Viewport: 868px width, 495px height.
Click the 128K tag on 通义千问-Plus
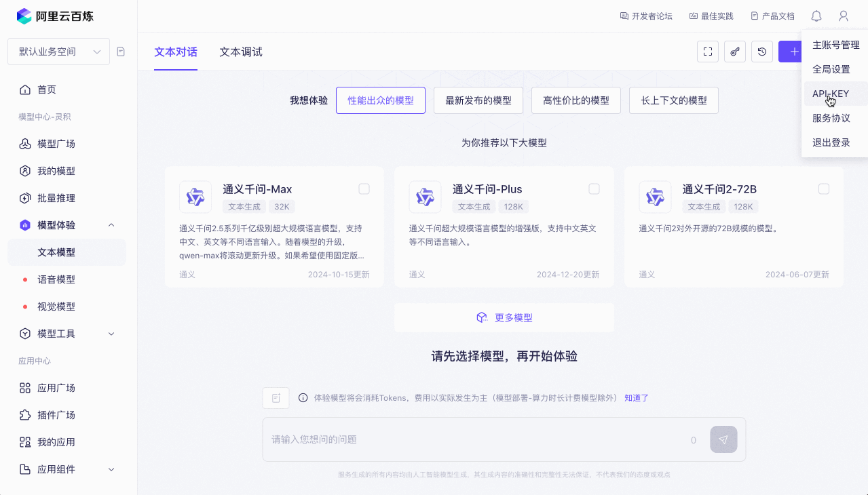(x=514, y=207)
